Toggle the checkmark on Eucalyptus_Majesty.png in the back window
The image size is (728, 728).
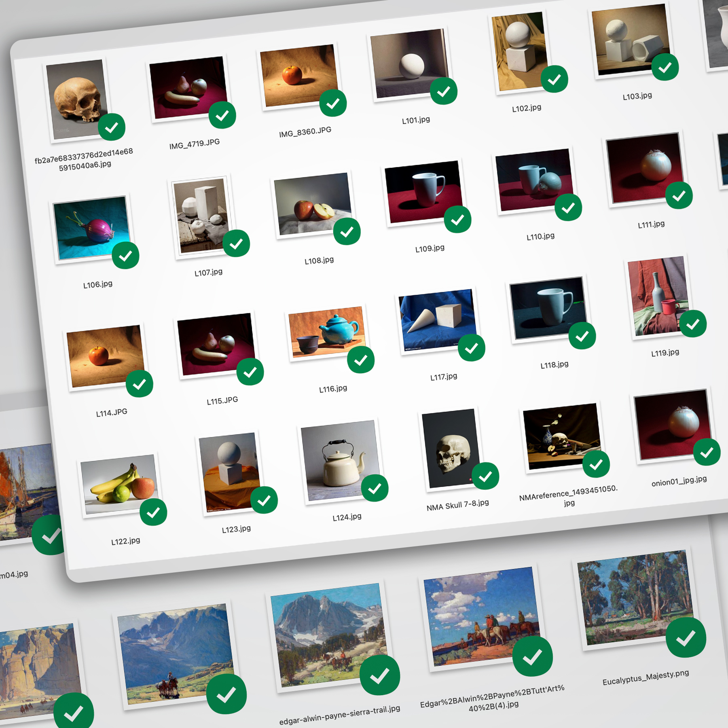[x=686, y=638]
